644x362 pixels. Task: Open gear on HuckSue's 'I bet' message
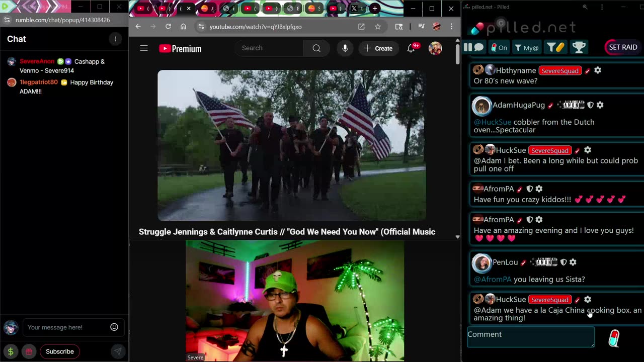(588, 150)
